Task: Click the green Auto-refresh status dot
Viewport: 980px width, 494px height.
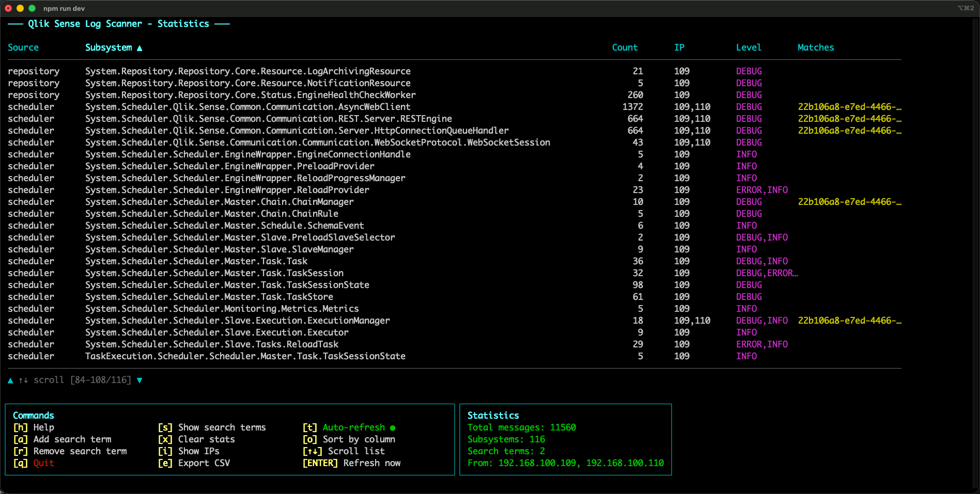Action: coord(393,428)
